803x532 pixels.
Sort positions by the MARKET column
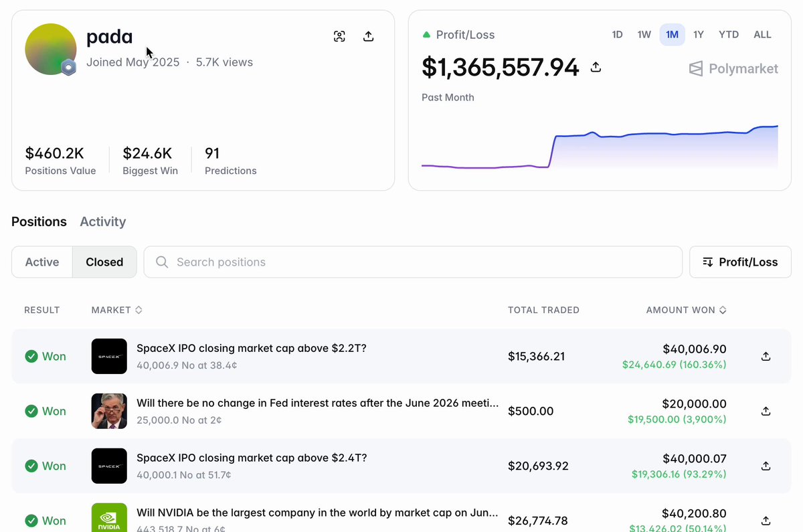tap(117, 310)
